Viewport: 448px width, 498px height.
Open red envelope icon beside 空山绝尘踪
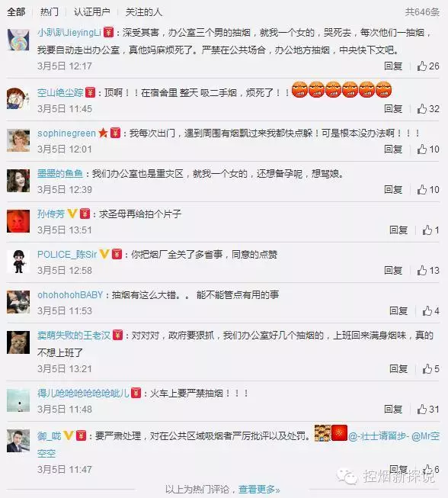click(91, 92)
